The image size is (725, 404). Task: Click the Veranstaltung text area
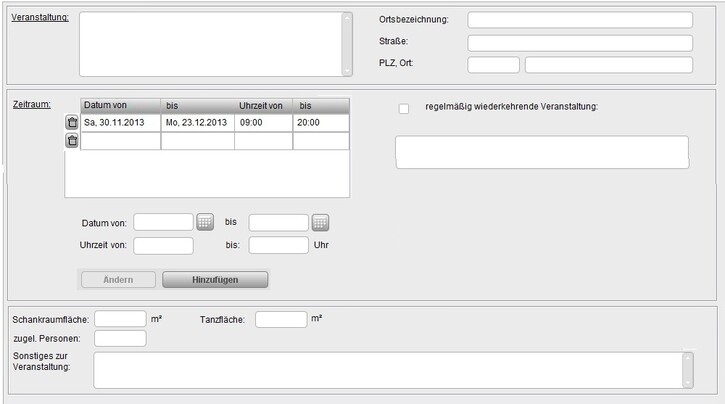coord(210,44)
